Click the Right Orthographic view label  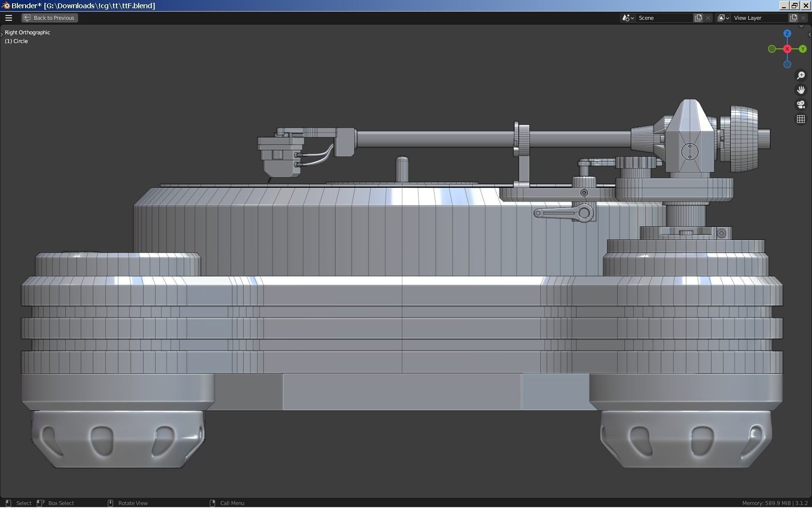pos(28,32)
